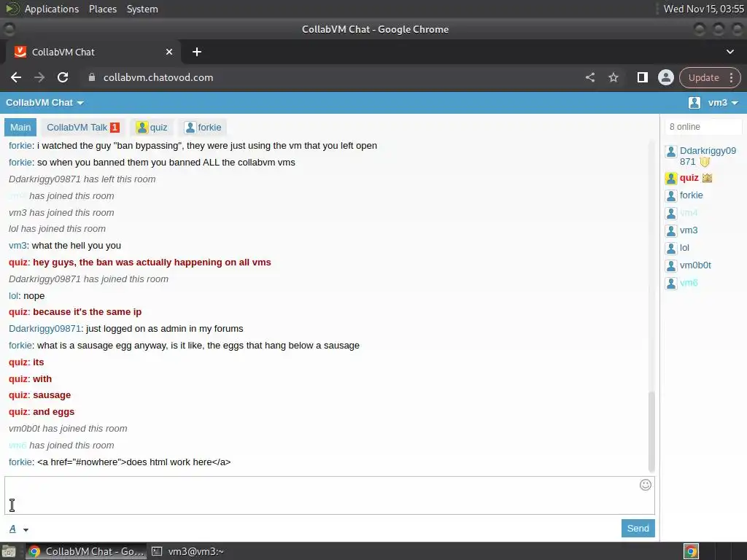The height and width of the screenshot is (560, 747).
Task: Click the message input box
Action: click(x=330, y=495)
